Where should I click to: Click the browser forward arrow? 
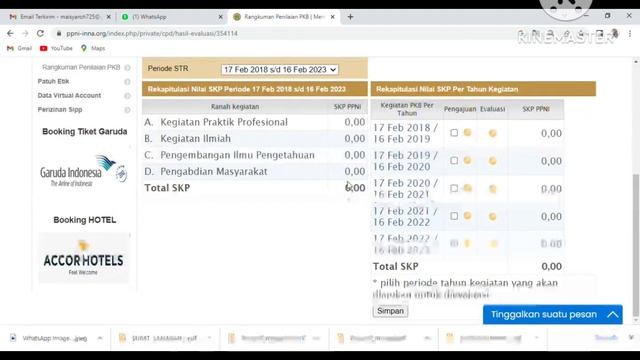pos(25,33)
